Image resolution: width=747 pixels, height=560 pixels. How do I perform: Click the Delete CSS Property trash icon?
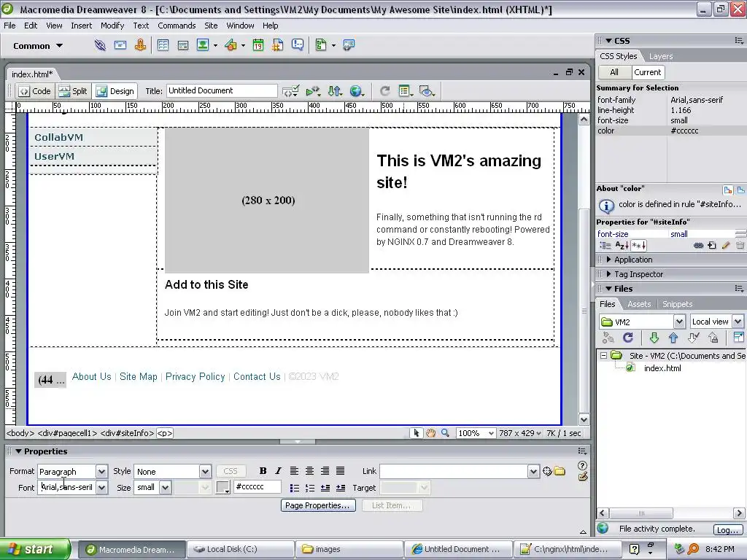coord(740,246)
